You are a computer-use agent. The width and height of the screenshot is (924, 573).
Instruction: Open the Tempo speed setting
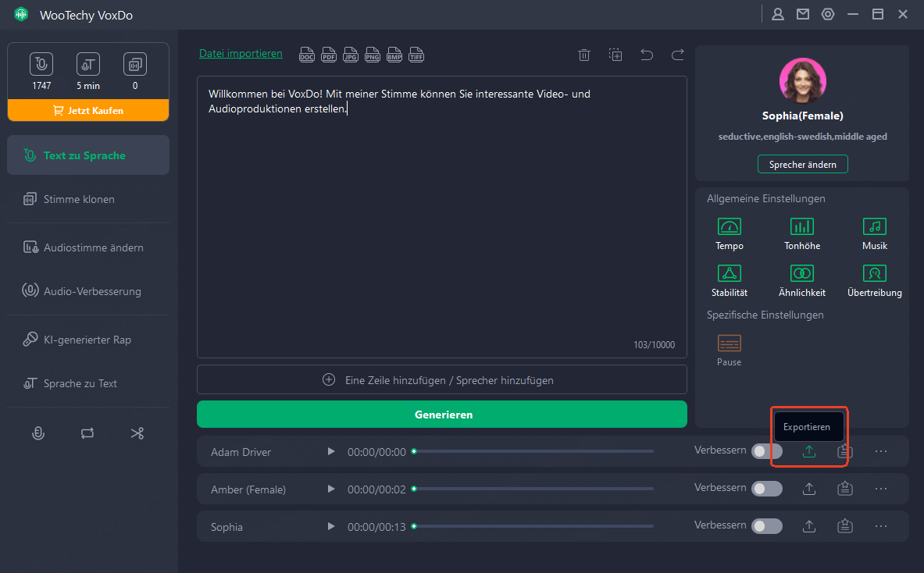click(x=729, y=227)
